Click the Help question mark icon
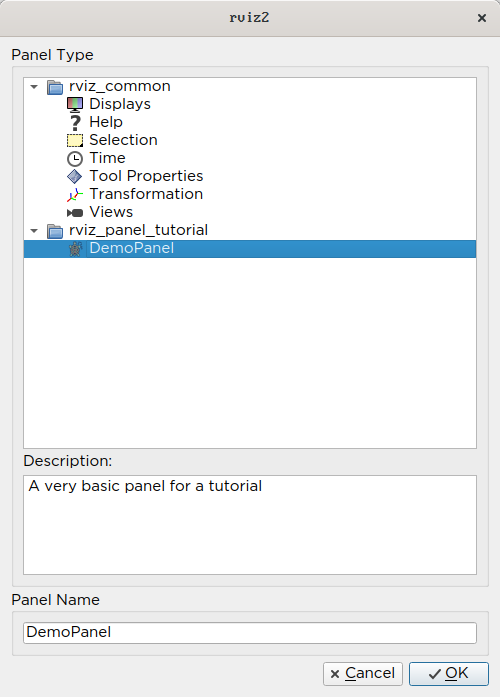This screenshot has width=500, height=697. click(75, 122)
